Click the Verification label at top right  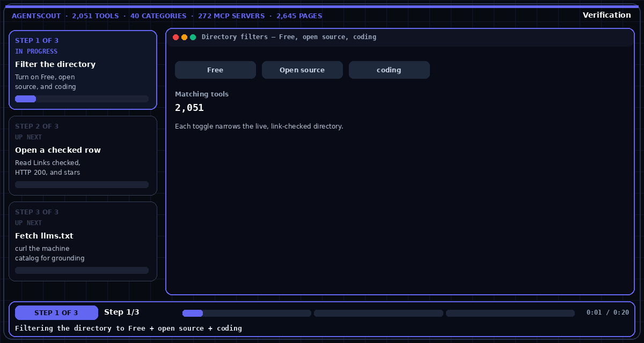tap(607, 15)
